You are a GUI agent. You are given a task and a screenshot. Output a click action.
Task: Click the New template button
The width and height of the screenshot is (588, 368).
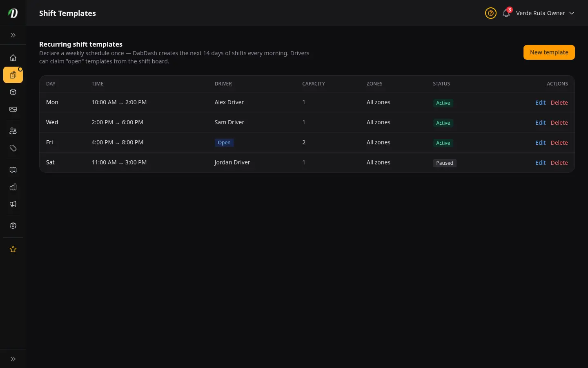(549, 52)
